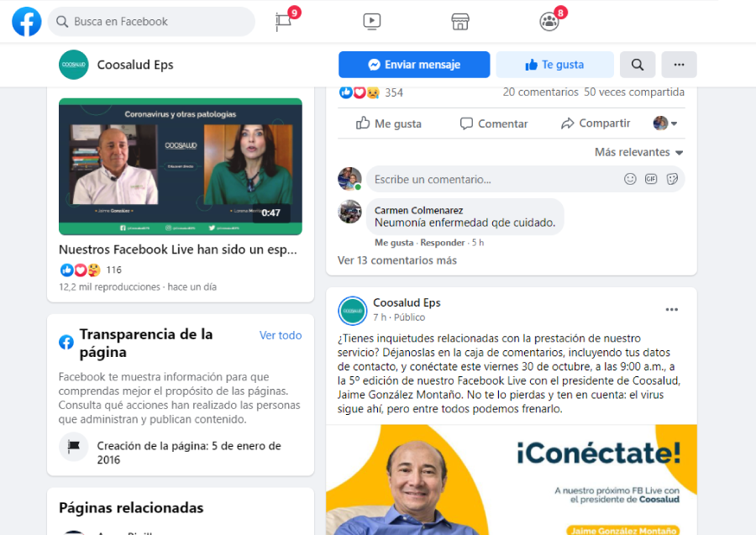Expand the Más relevantes comment sort dropdown

[638, 152]
